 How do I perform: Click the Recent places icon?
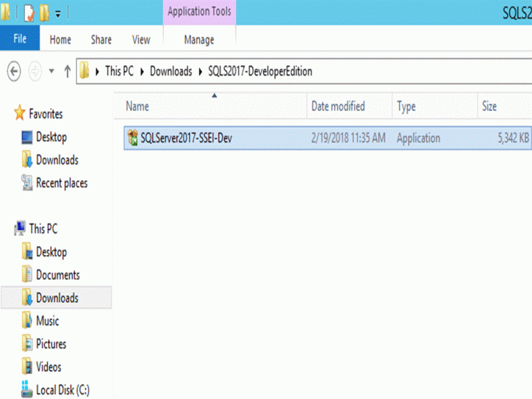pyautogui.click(x=27, y=183)
